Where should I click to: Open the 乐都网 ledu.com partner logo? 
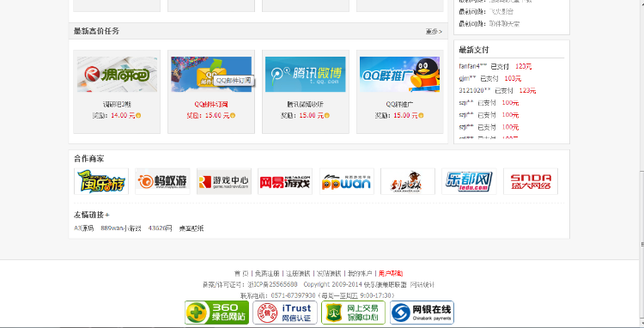[x=469, y=181]
